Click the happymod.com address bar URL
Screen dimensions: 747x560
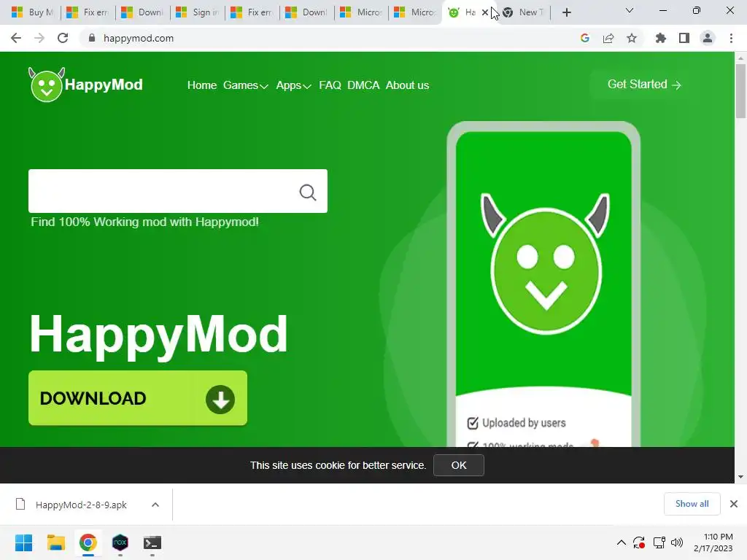[x=138, y=38]
